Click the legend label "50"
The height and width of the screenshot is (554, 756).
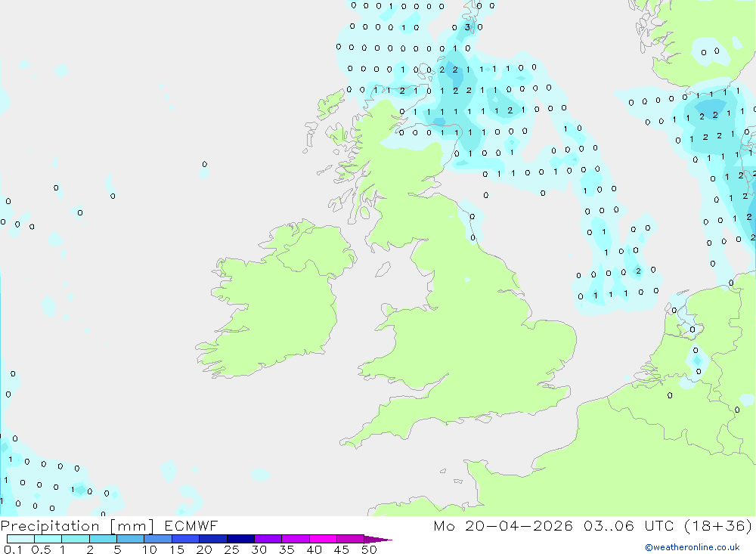coord(370,549)
